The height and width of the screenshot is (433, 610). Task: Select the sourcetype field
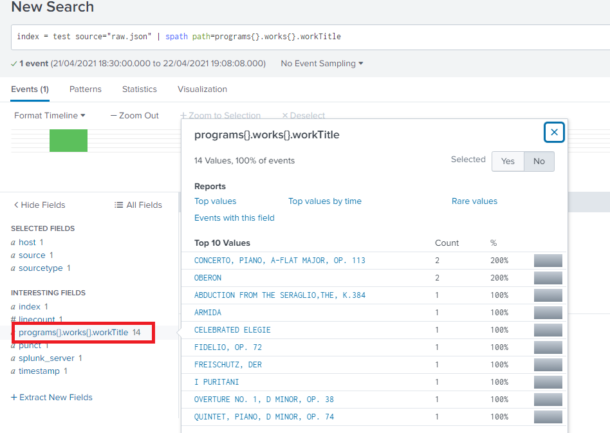point(40,268)
